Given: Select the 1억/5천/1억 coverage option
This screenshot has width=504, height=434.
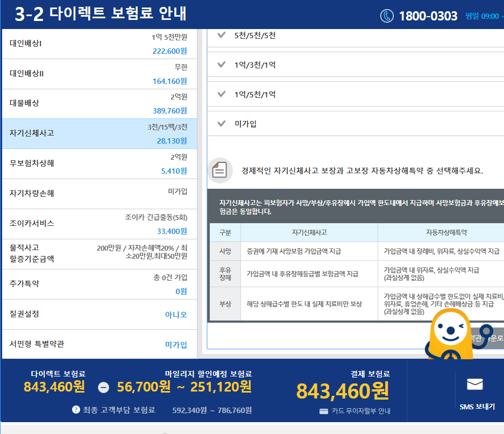Looking at the screenshot, I should pos(255,95).
